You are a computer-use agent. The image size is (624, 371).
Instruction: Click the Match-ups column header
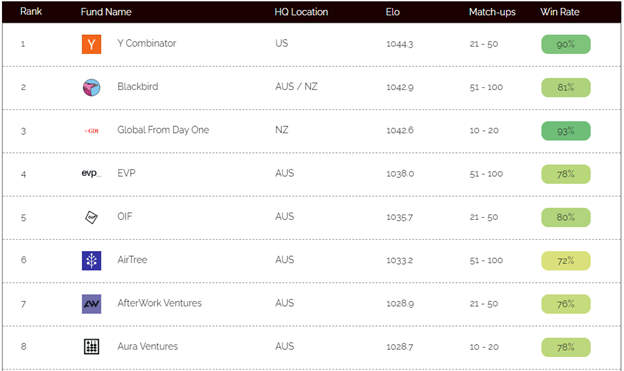pyautogui.click(x=492, y=12)
